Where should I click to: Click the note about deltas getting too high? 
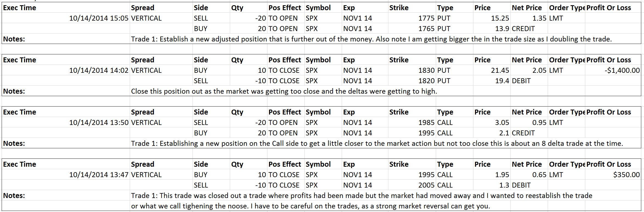point(284,91)
